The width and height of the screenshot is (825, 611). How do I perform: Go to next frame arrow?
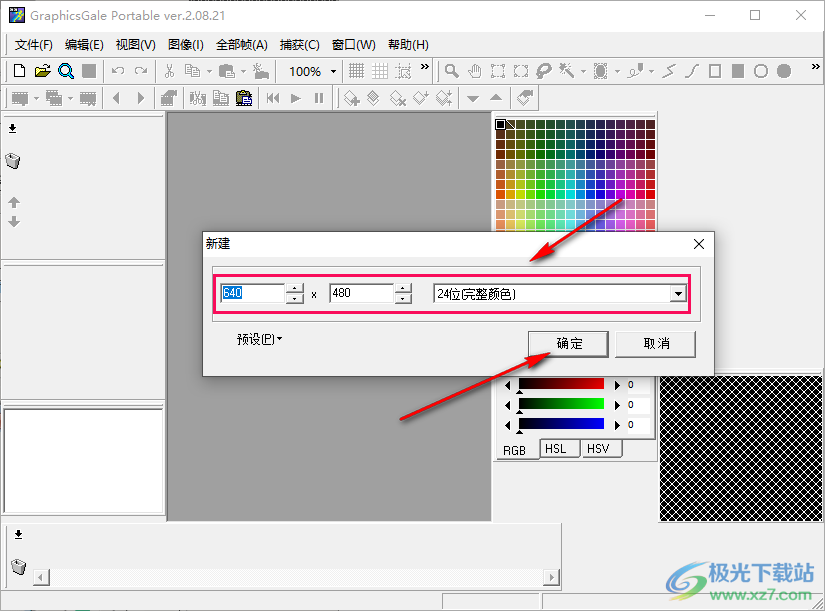140,98
